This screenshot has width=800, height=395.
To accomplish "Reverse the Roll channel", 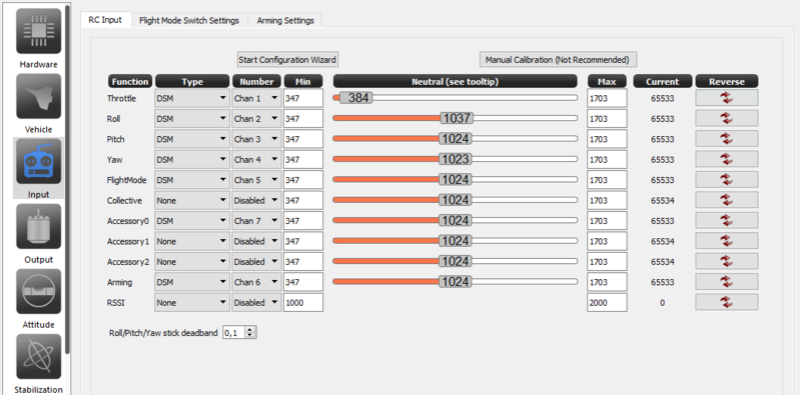I will pyautogui.click(x=727, y=118).
